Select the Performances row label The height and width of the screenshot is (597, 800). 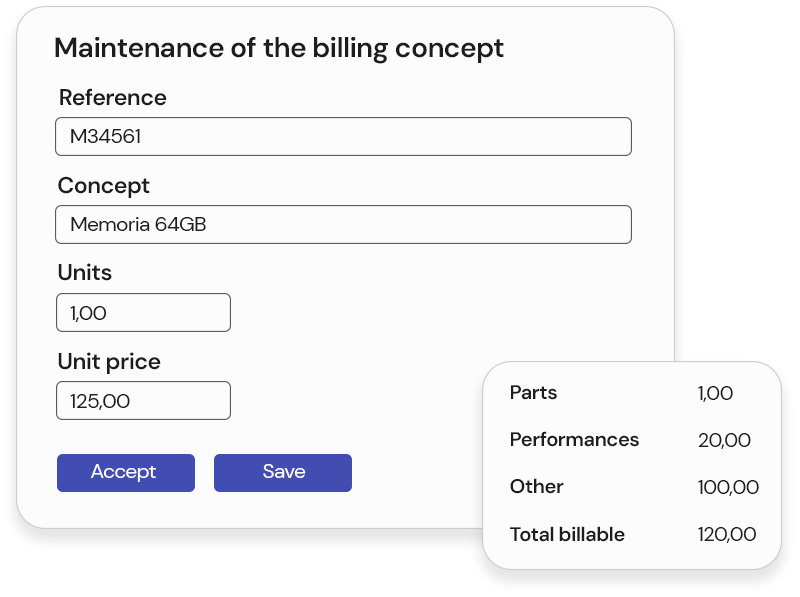[574, 440]
